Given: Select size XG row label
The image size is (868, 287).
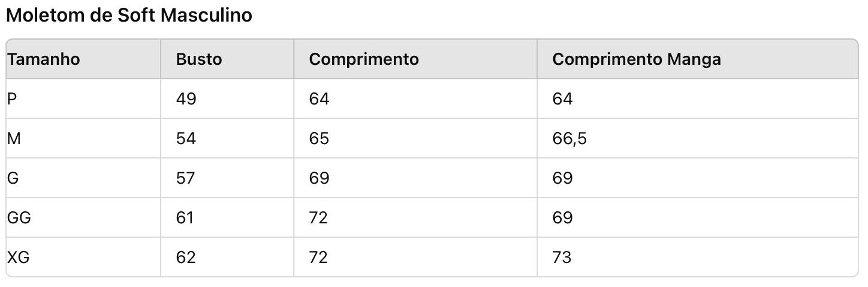Looking at the screenshot, I should coord(19,258).
